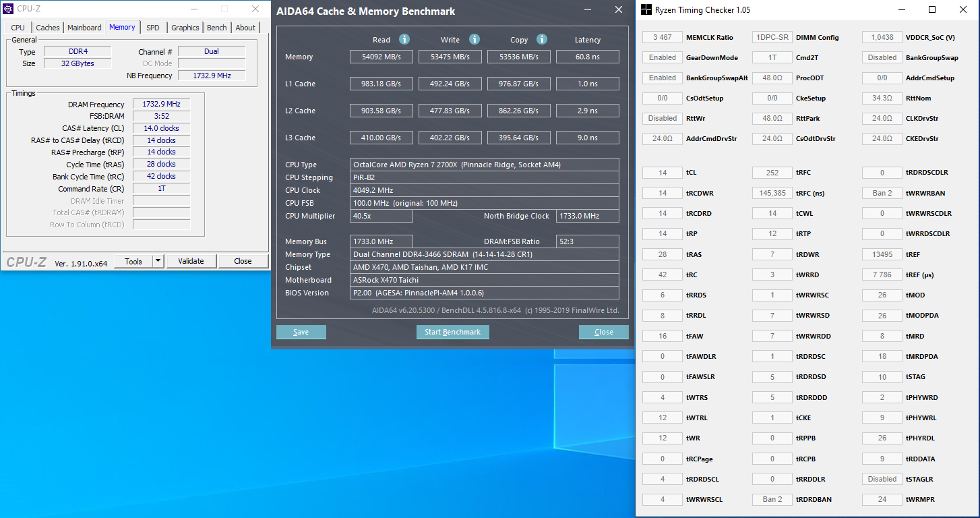
Task: Click the CPU Clock 4049.2 MHz field
Action: [485, 190]
